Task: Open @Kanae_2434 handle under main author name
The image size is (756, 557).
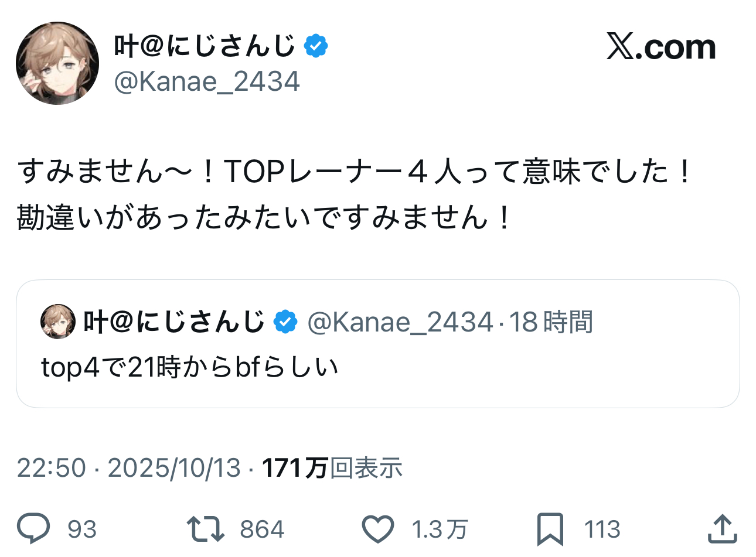Action: pyautogui.click(x=207, y=81)
